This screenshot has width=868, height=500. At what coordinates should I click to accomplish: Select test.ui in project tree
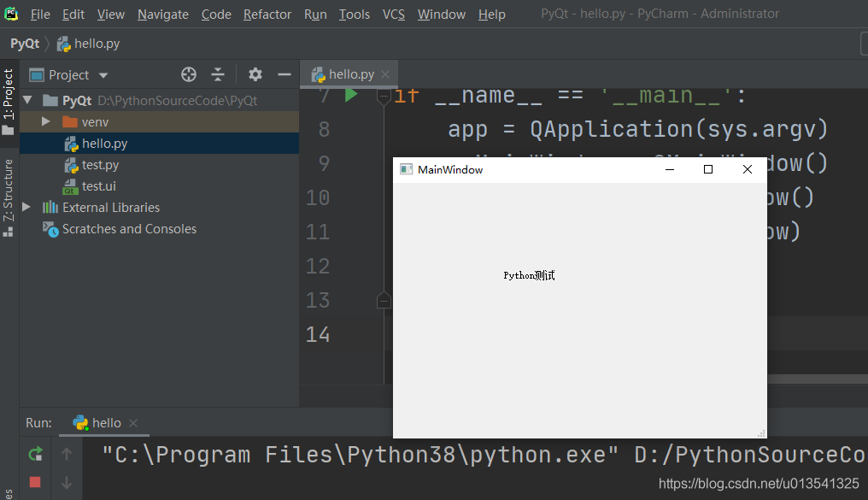click(100, 186)
